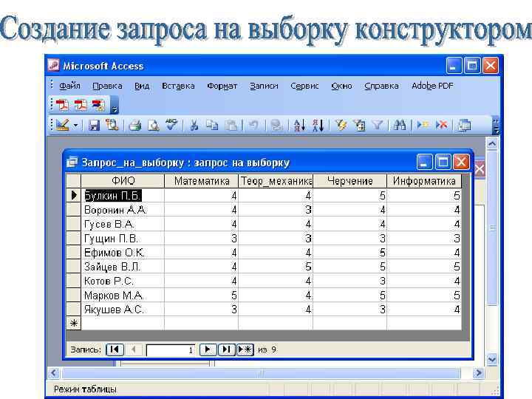The height and width of the screenshot is (399, 532).
Task: Click the Гущин П.В. name cell
Action: [x=123, y=239]
